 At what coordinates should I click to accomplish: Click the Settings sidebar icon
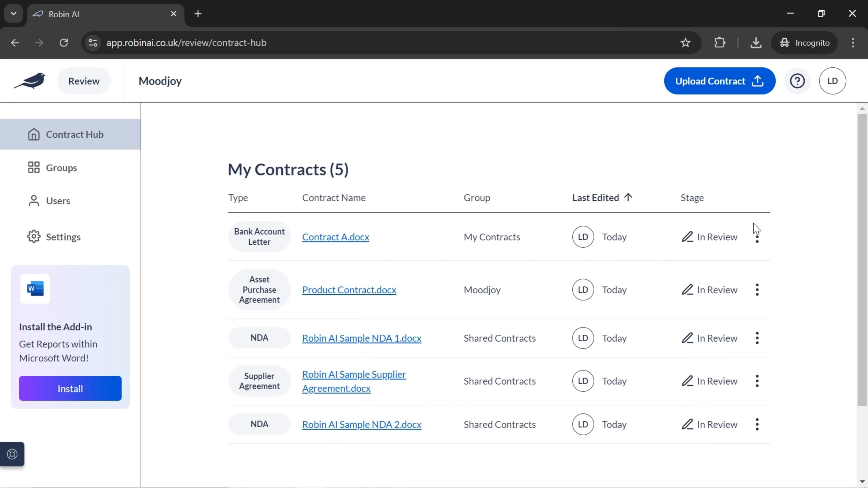(34, 237)
